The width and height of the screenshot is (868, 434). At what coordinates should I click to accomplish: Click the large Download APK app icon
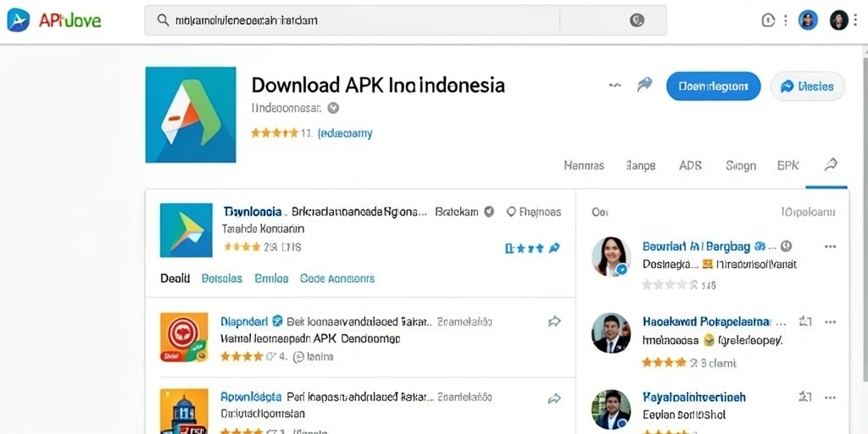click(x=191, y=114)
